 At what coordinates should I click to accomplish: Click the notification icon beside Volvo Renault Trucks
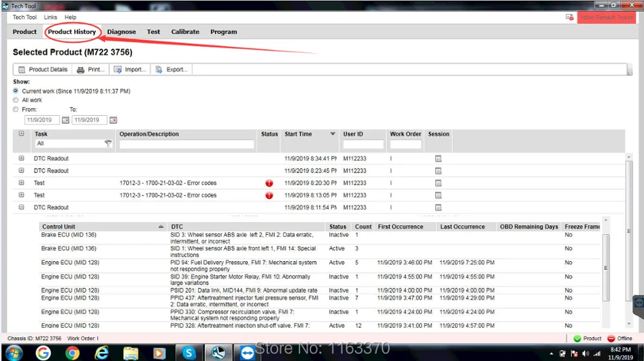tap(570, 17)
